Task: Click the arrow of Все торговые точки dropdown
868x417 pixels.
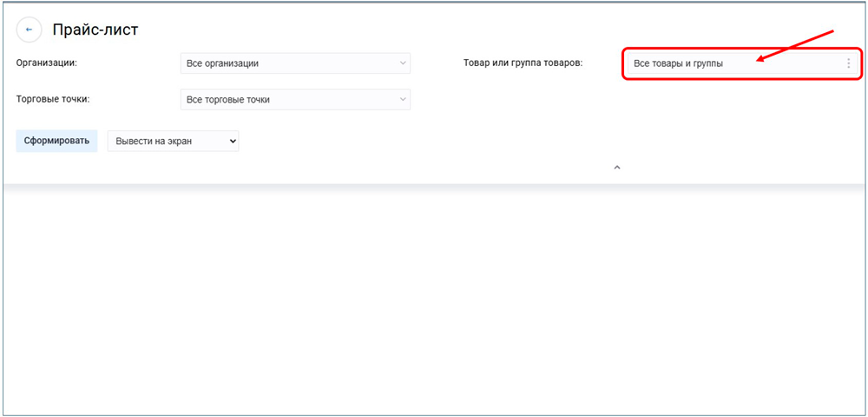Action: coord(403,100)
